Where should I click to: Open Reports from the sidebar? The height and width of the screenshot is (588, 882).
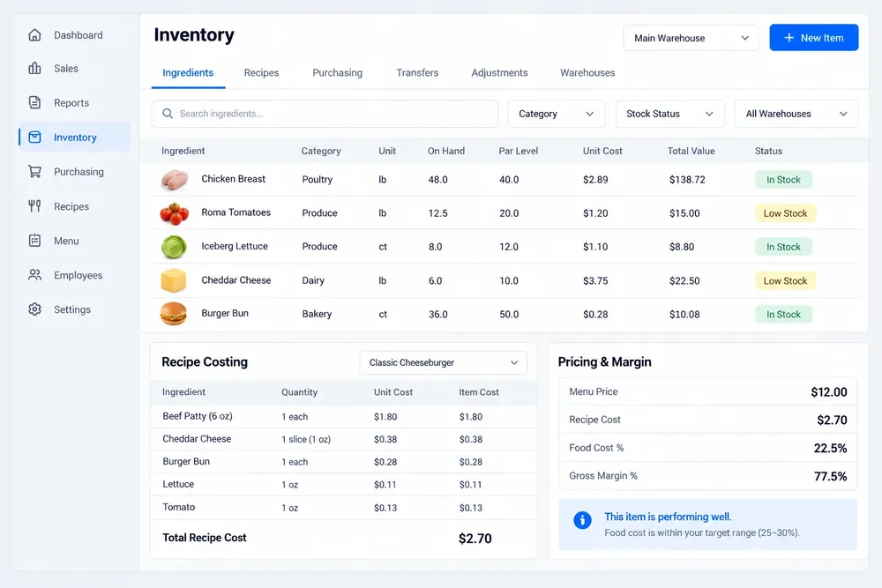click(75, 102)
